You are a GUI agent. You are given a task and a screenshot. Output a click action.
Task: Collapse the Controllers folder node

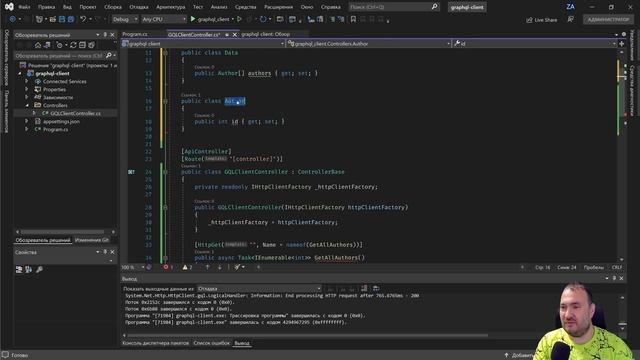coord(27,105)
